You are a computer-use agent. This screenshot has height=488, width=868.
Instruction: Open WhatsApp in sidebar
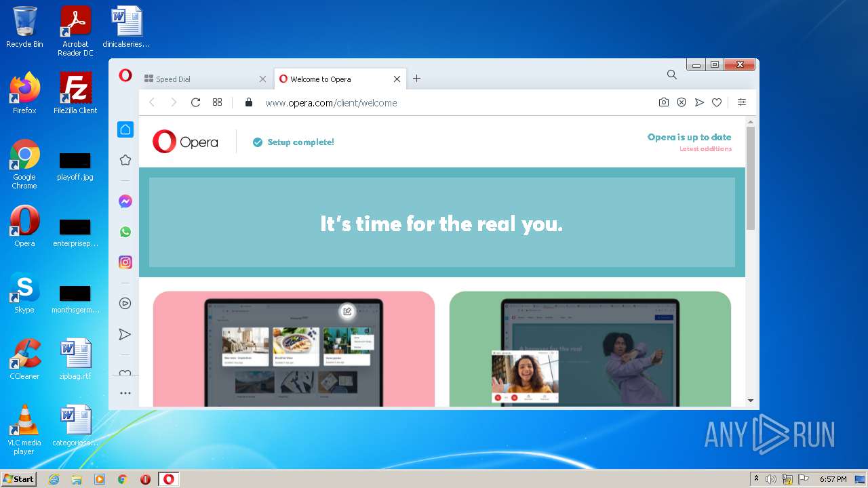pos(125,232)
